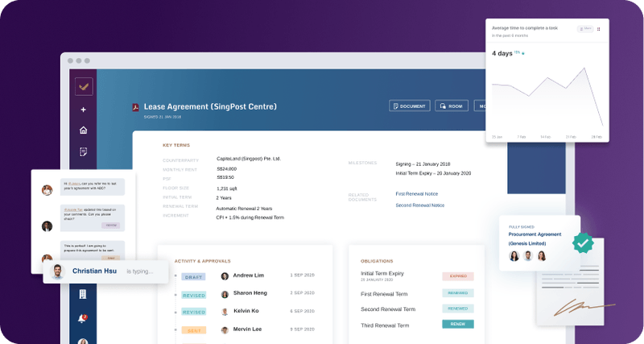Viewport: 644px width, 344px height.
Task: Click Andrew Lim's avatar in Activity list
Action: [225, 276]
